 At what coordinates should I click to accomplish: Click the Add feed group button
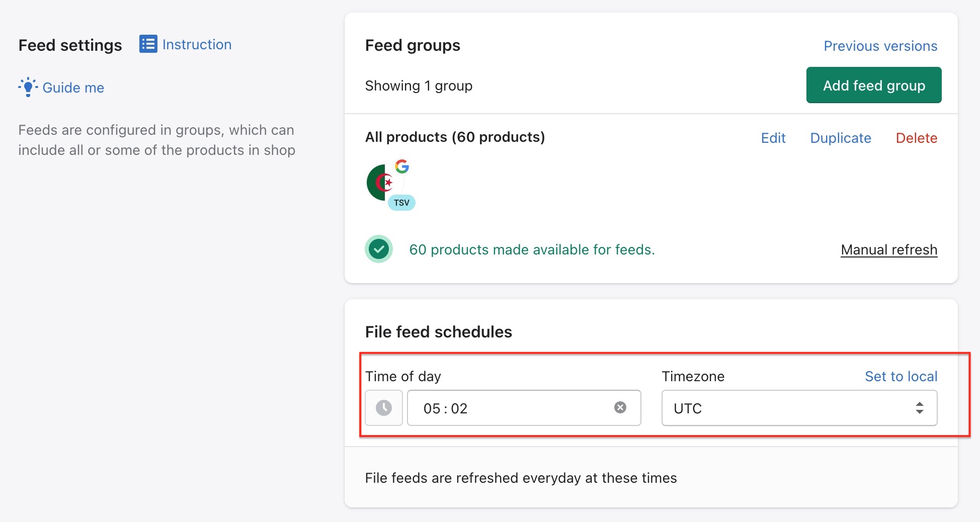(874, 85)
